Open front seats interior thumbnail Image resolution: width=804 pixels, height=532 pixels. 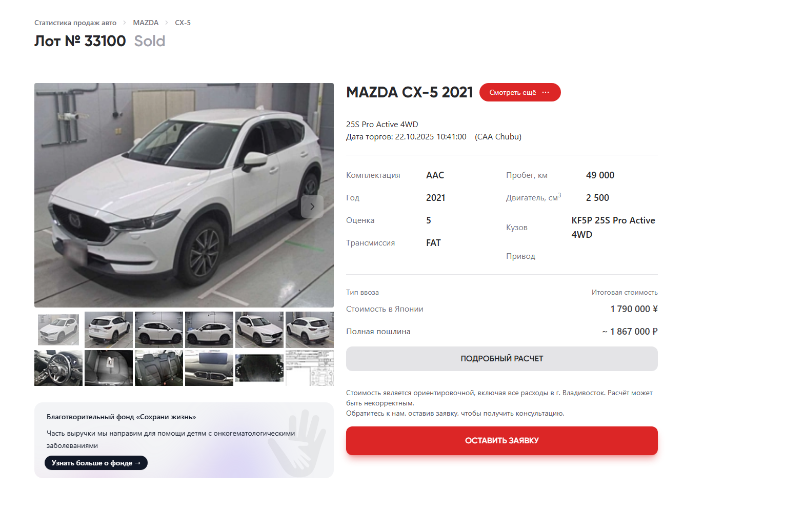[x=109, y=368]
